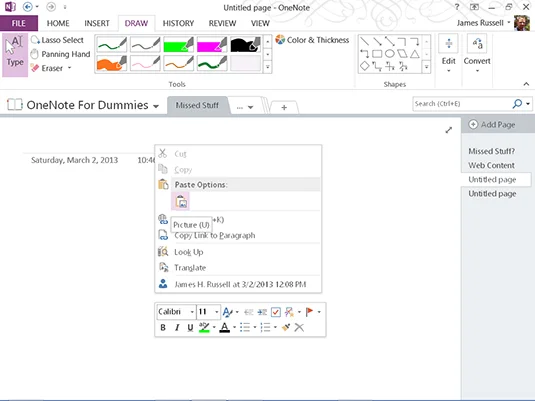This screenshot has height=401, width=535.
Task: Select the Lasso Select tool
Action: pos(57,40)
